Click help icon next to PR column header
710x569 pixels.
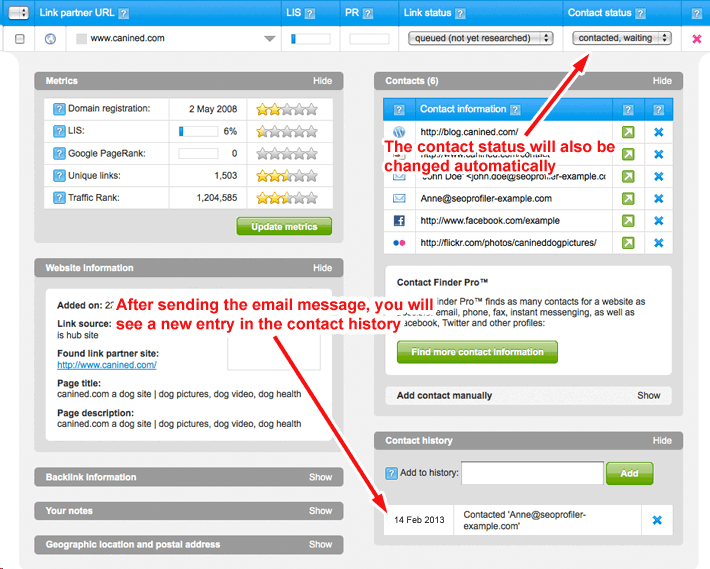[368, 14]
